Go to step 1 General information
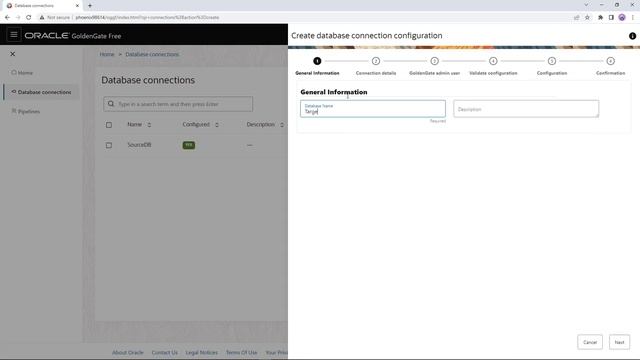 coord(317,61)
